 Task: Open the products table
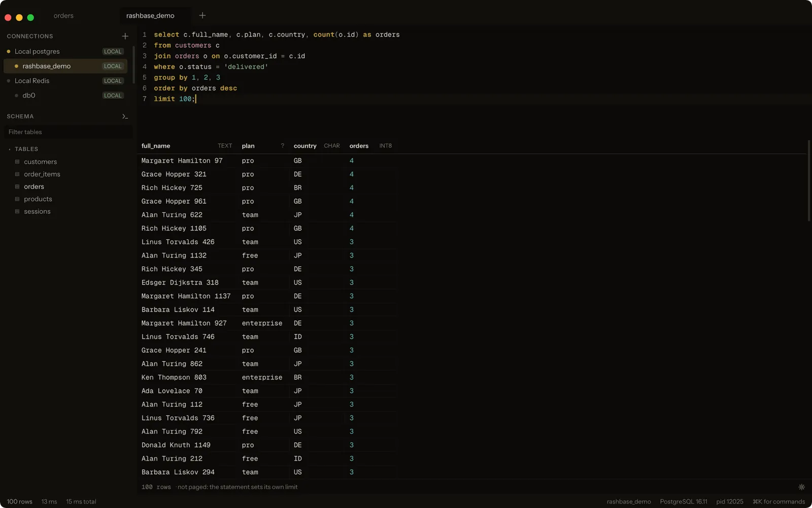[x=38, y=199]
